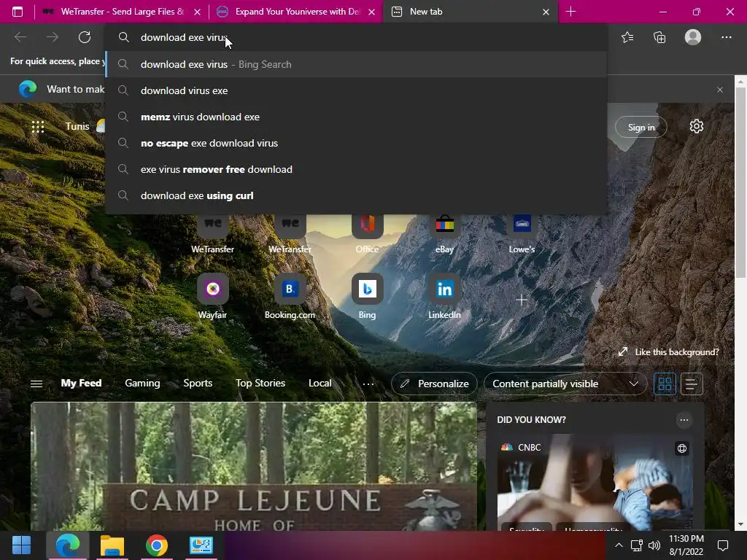The height and width of the screenshot is (560, 747).
Task: Open options on Did You Know card
Action: pyautogui.click(x=684, y=420)
